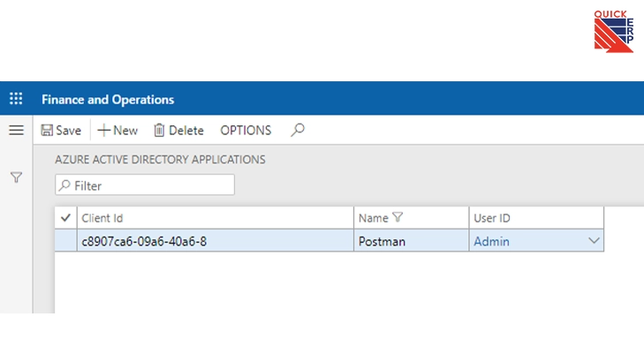Click Client Id cell c8907ca6-09a6-40a6-8
This screenshot has height=362, width=644.
(x=216, y=240)
